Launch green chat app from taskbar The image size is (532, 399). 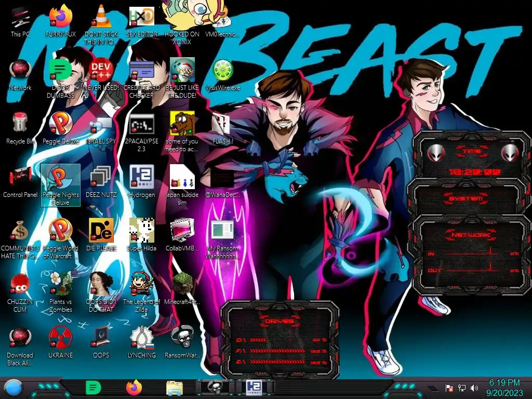[x=94, y=388]
